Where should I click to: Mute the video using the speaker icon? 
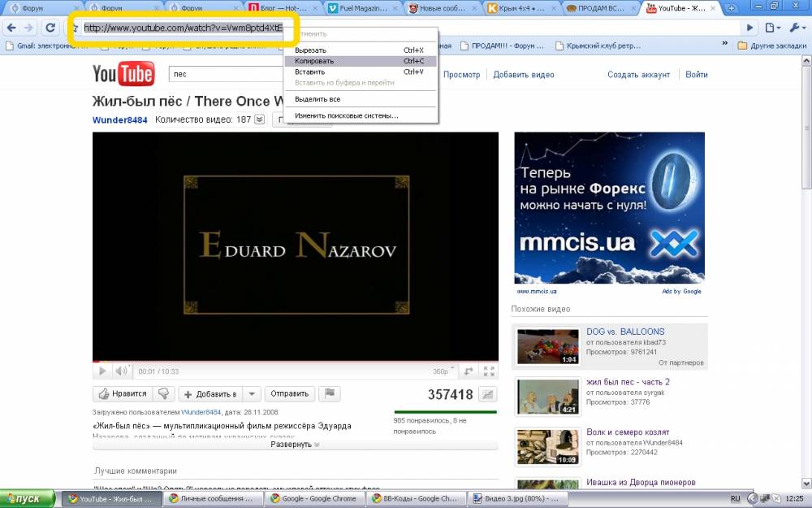pos(121,371)
